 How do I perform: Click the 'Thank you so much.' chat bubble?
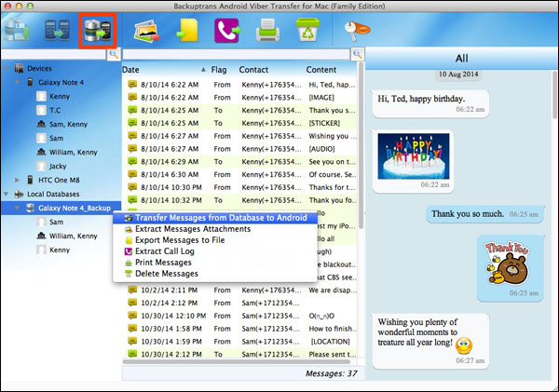[484, 214]
